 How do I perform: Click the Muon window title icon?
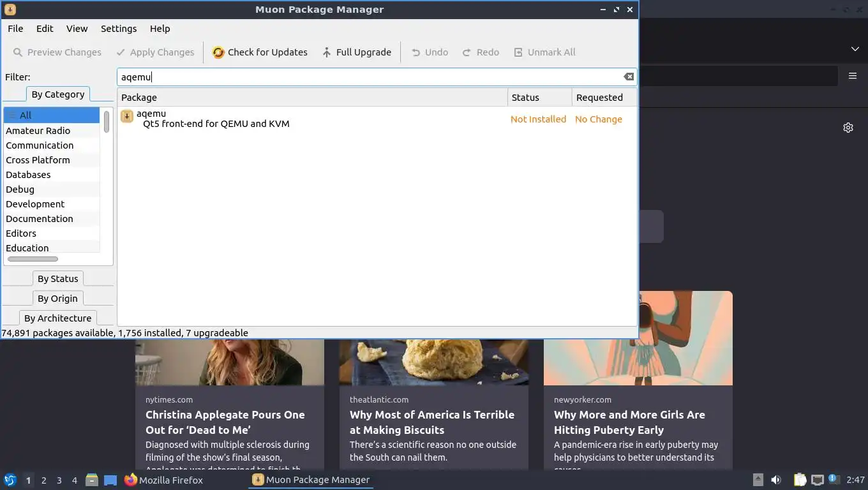[x=10, y=10]
